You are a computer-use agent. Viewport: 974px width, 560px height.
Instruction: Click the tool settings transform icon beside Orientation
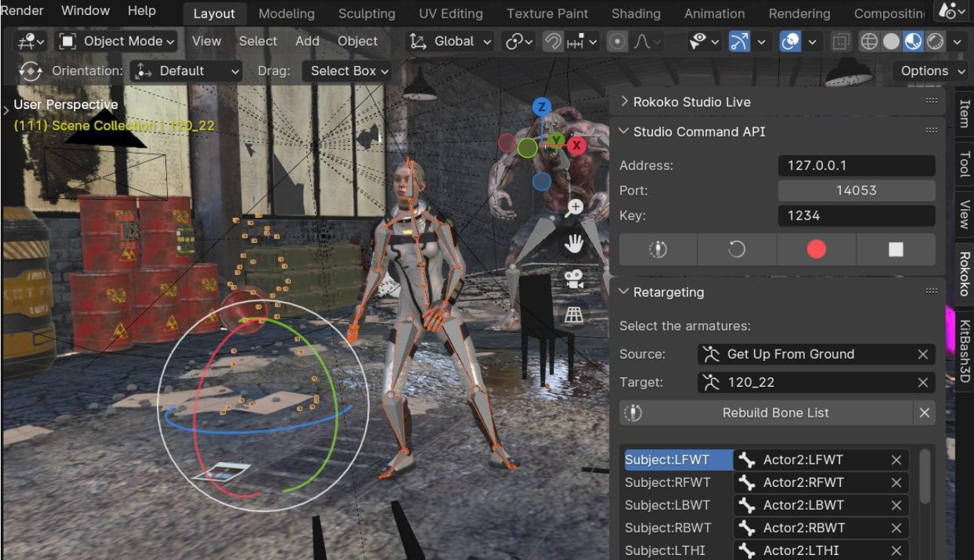coord(30,71)
